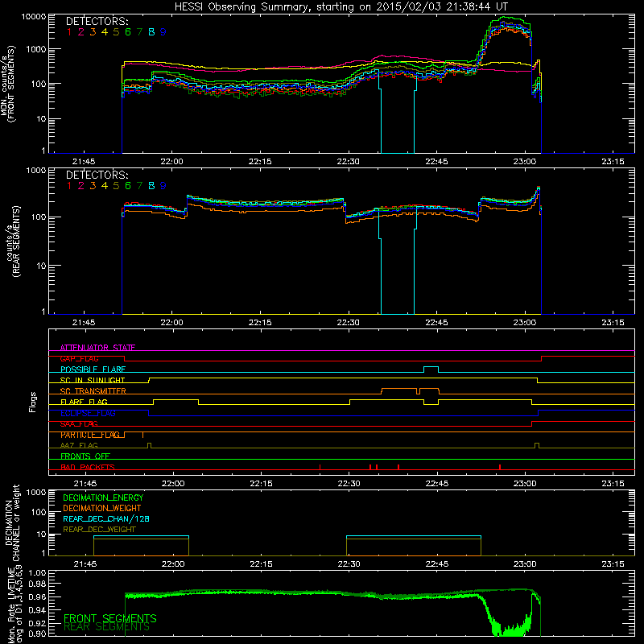The width and height of the screenshot is (644, 644).
Task: Click the vertical Flags axis label
Action: pyautogui.click(x=33, y=402)
